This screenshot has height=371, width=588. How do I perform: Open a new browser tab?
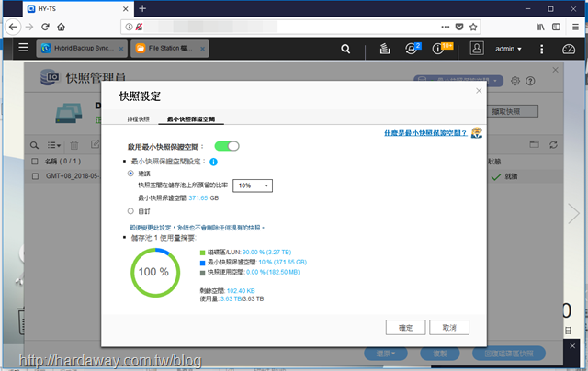pyautogui.click(x=142, y=8)
